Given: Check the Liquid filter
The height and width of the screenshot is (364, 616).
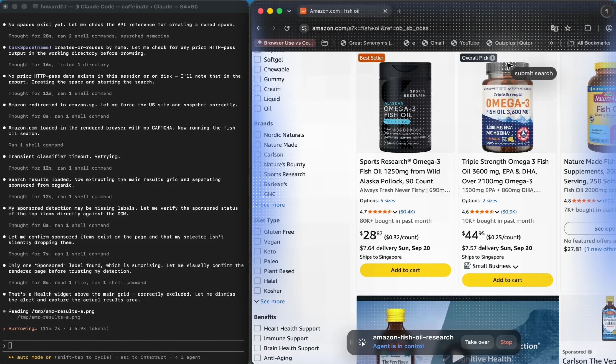Looking at the screenshot, I should [257, 99].
